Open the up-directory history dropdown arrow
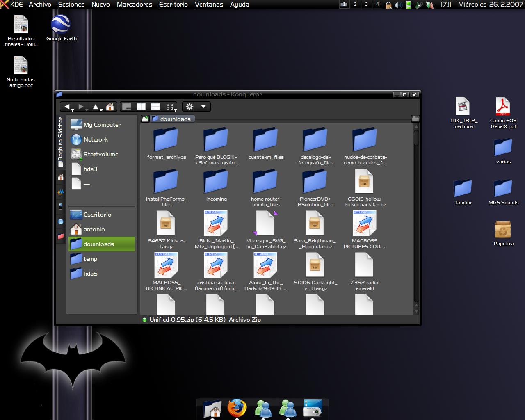 pyautogui.click(x=101, y=110)
